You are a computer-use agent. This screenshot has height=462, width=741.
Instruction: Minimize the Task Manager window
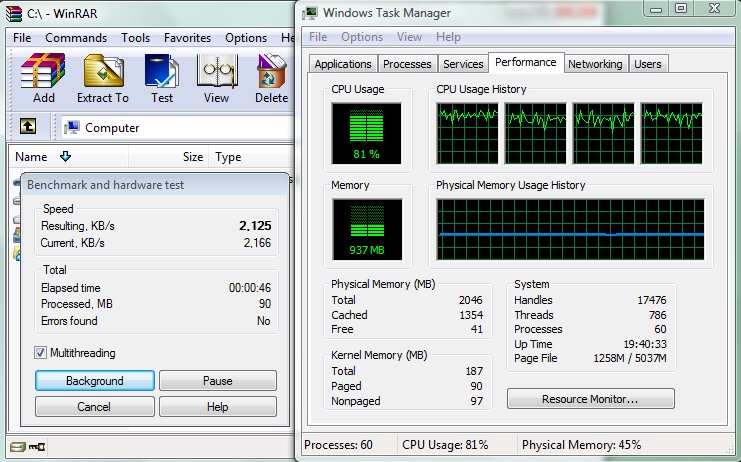pos(656,9)
